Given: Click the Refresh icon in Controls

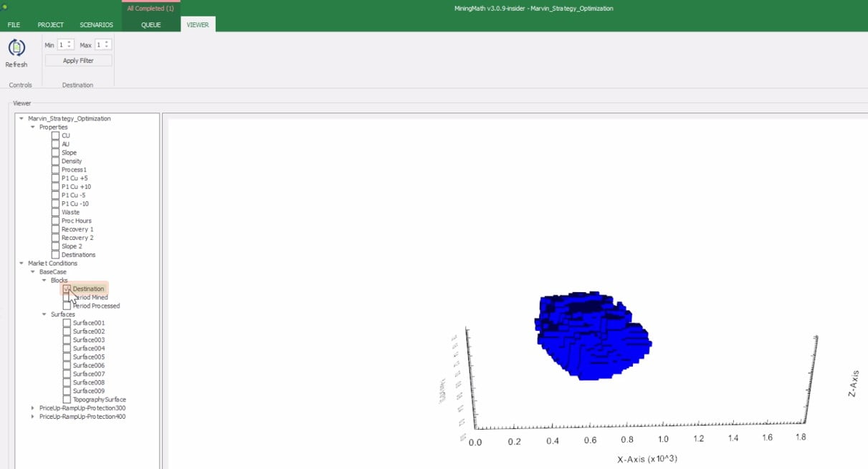Looking at the screenshot, I should [x=16, y=49].
